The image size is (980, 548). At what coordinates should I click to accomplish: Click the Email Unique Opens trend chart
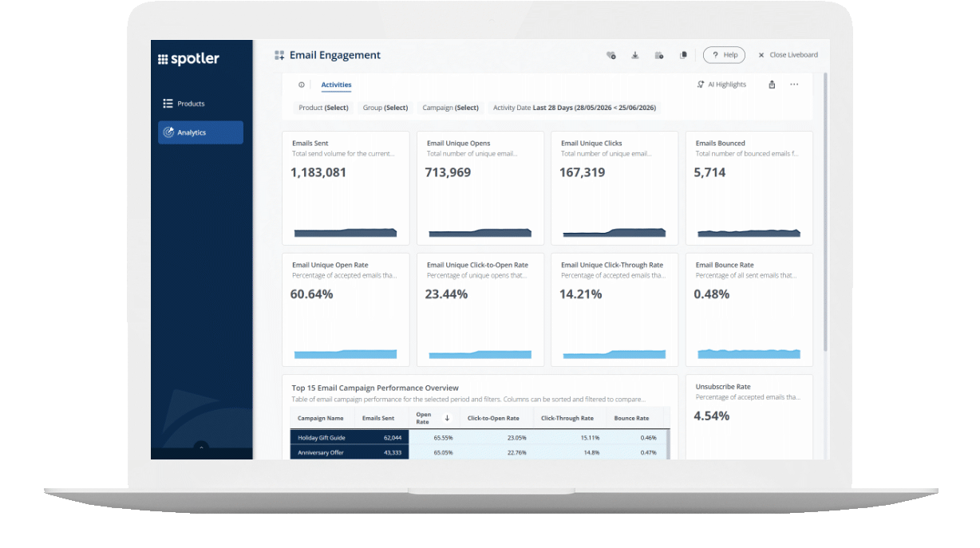(x=480, y=233)
